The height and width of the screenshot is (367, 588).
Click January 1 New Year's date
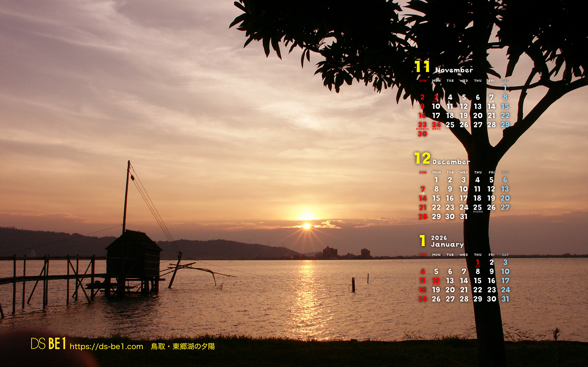coord(477,262)
